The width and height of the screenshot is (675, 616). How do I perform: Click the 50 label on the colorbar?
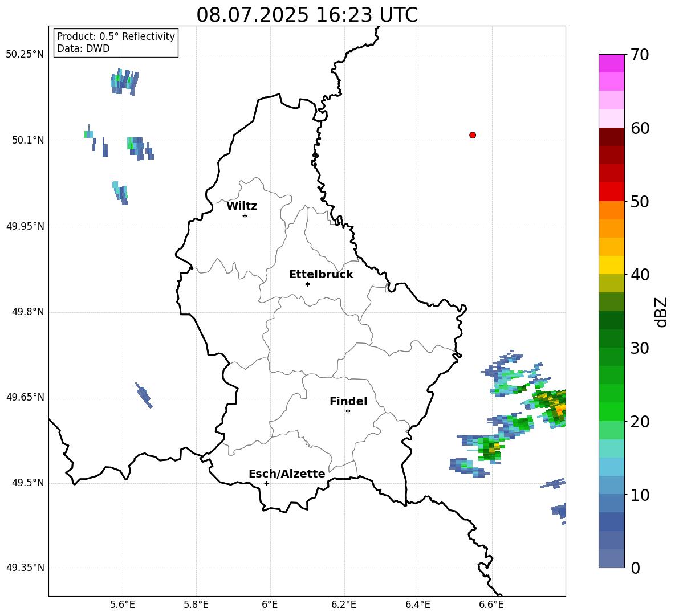pos(639,201)
